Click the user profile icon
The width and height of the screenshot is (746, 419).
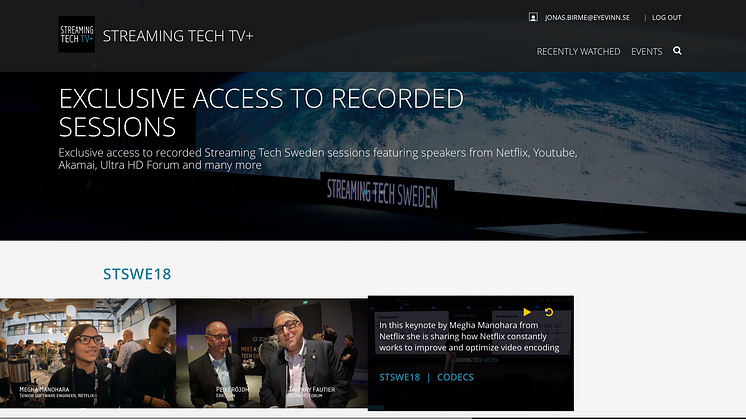pyautogui.click(x=533, y=17)
